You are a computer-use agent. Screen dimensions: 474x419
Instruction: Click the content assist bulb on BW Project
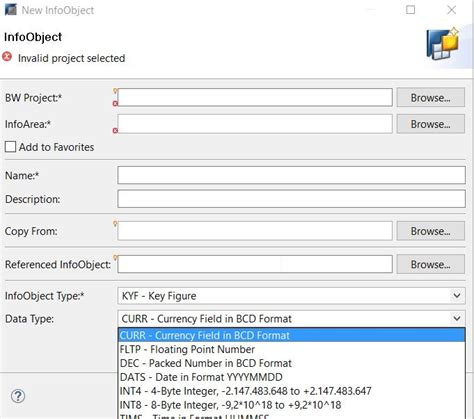(x=115, y=91)
